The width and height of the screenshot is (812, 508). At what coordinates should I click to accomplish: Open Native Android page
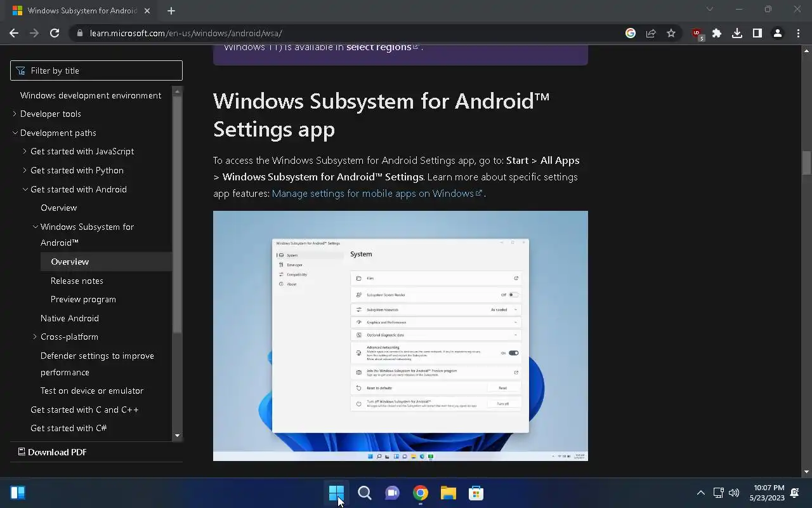click(70, 318)
